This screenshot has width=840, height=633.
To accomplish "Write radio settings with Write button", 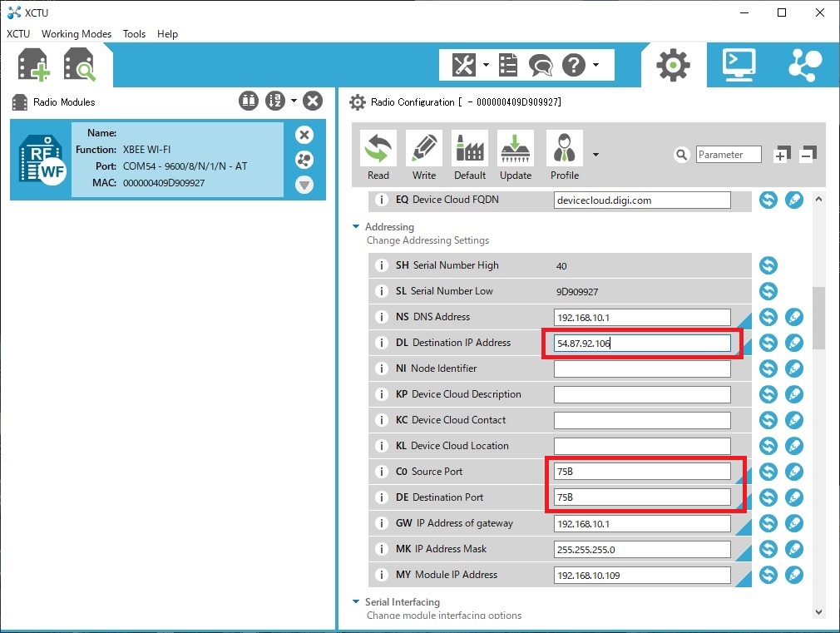I will point(423,156).
